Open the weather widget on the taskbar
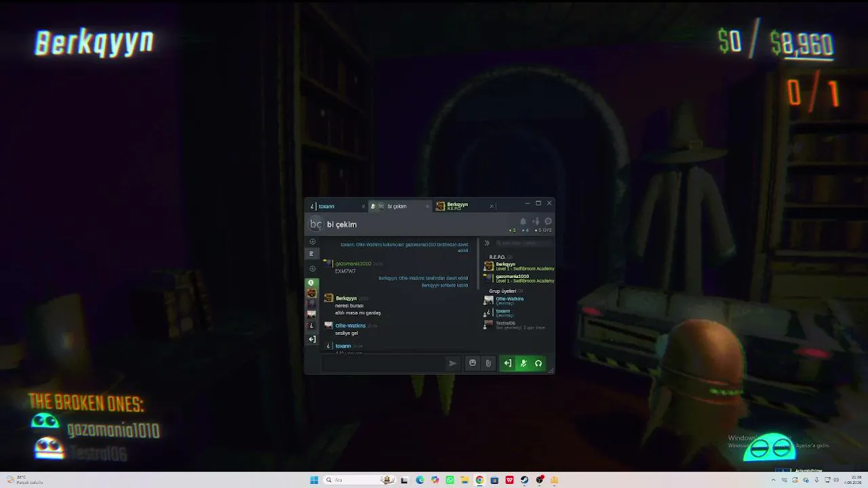The height and width of the screenshot is (488, 868). (24, 480)
